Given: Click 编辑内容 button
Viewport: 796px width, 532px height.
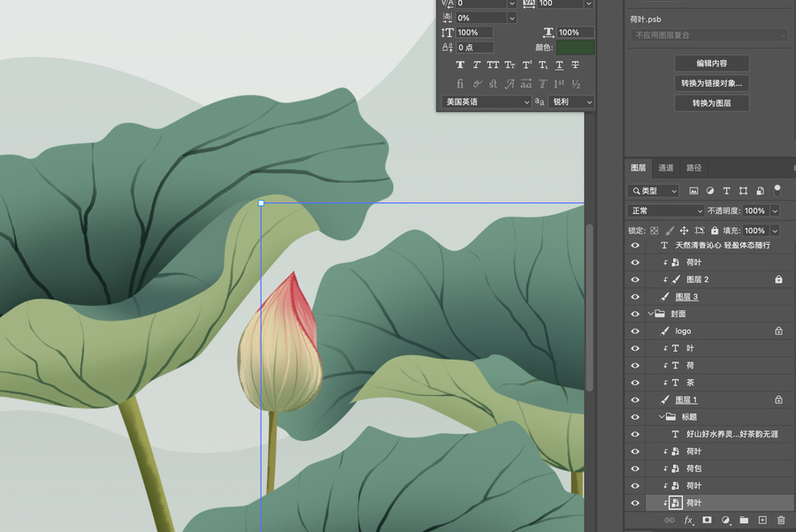Looking at the screenshot, I should [x=712, y=64].
